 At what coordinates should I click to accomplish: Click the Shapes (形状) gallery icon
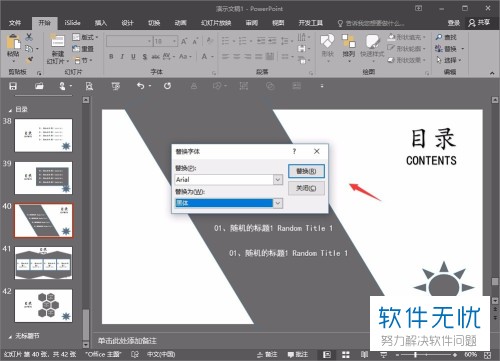pyautogui.click(x=327, y=41)
